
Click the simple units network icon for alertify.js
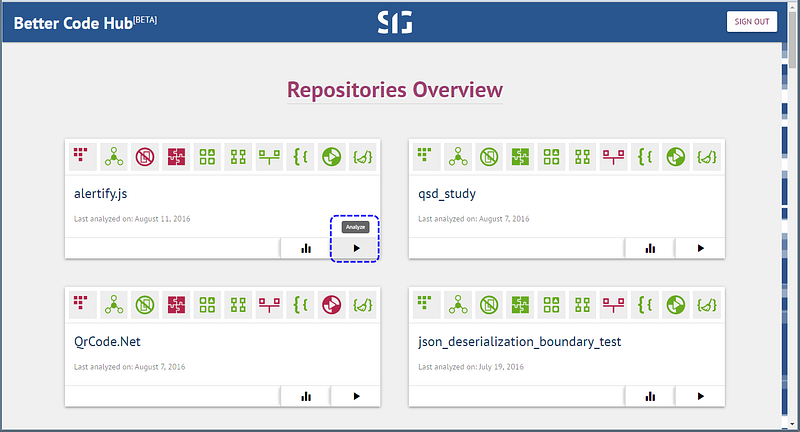point(114,157)
